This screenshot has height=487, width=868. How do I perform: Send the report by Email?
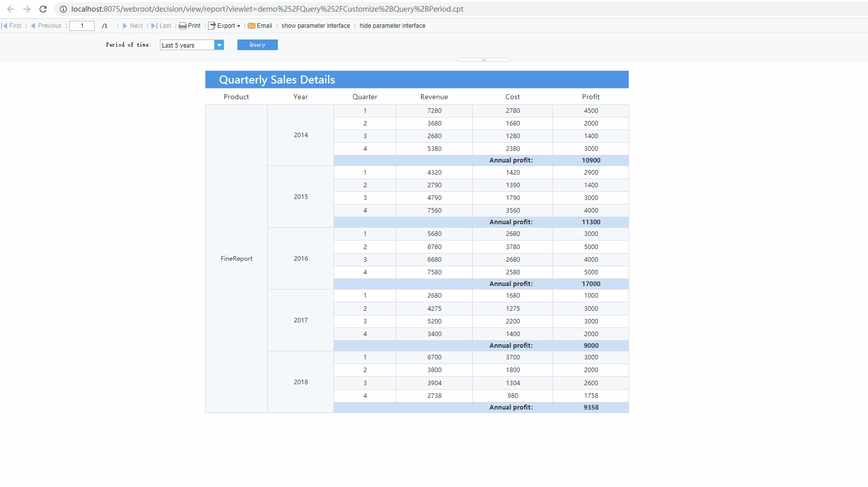point(260,26)
